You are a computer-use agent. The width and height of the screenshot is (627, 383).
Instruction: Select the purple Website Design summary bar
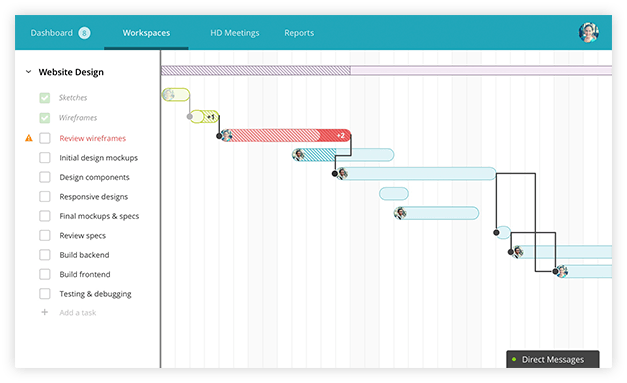pyautogui.click(x=386, y=70)
